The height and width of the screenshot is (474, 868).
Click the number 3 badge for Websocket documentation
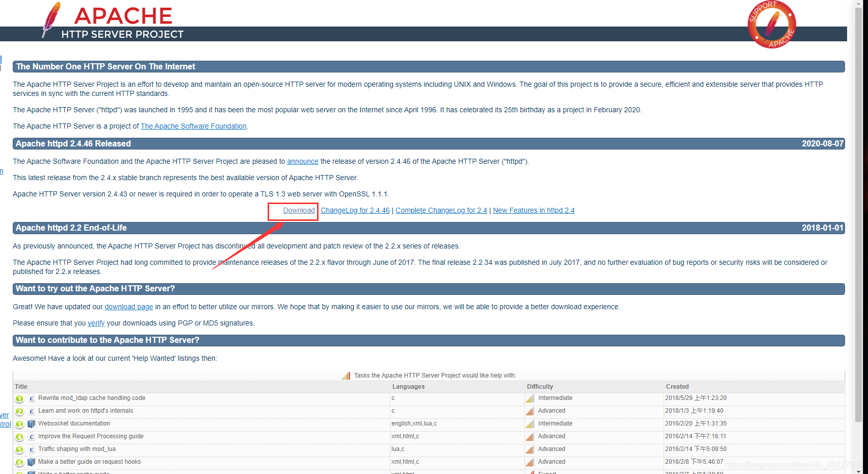(x=19, y=425)
